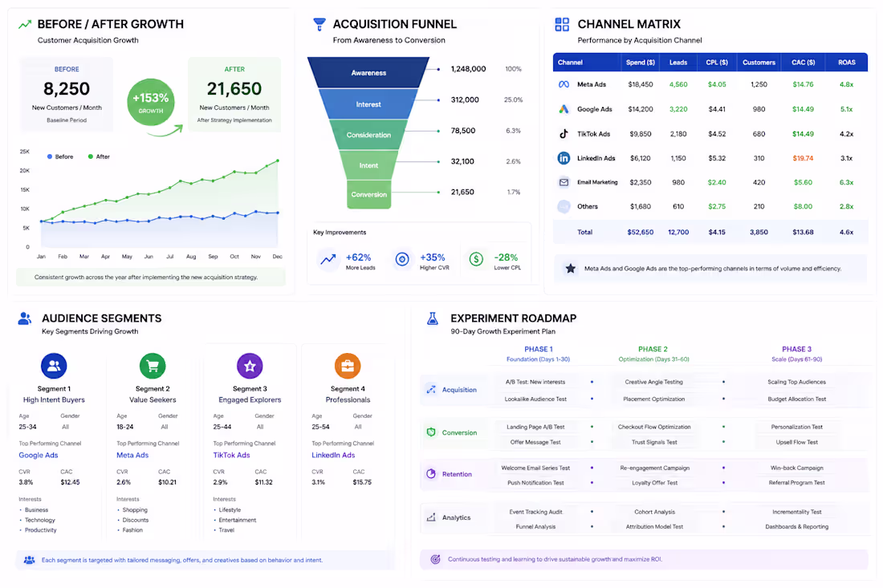
Task: Click the Others channel circle icon
Action: point(564,206)
